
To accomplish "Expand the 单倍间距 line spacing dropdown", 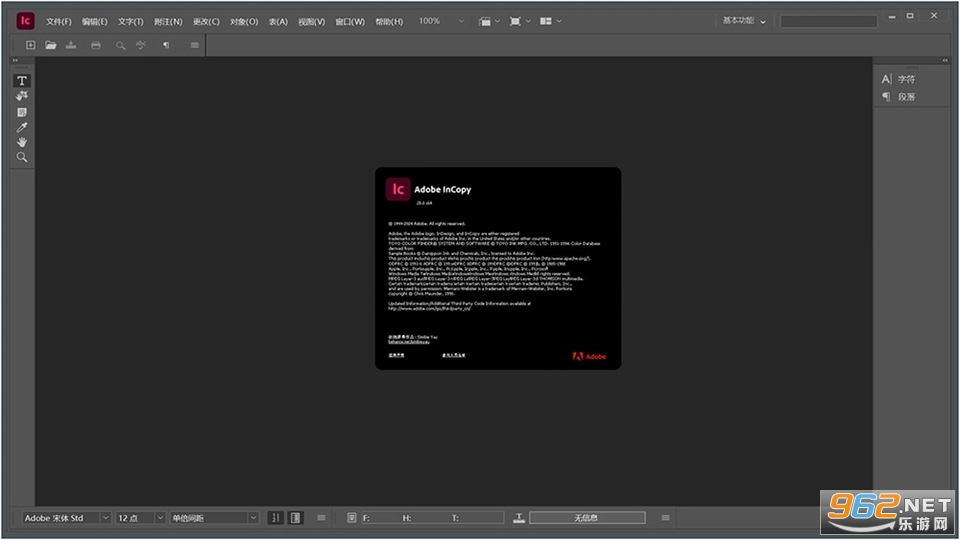I will [x=253, y=518].
